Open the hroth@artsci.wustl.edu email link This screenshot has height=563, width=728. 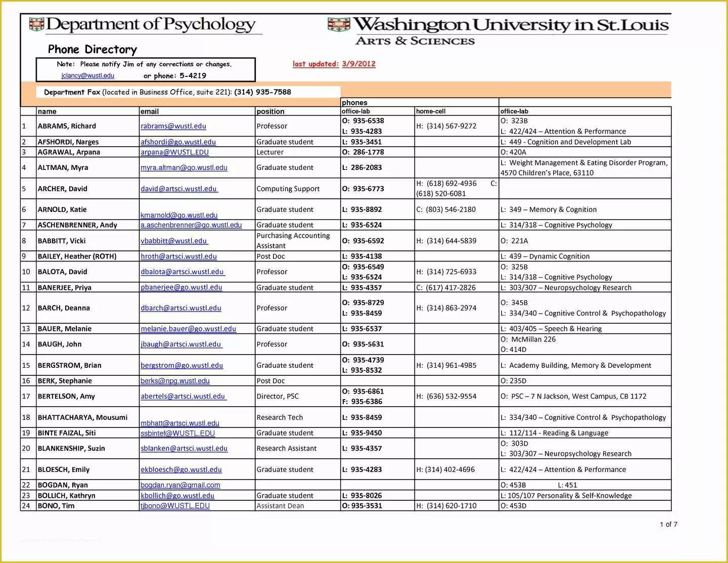click(178, 256)
